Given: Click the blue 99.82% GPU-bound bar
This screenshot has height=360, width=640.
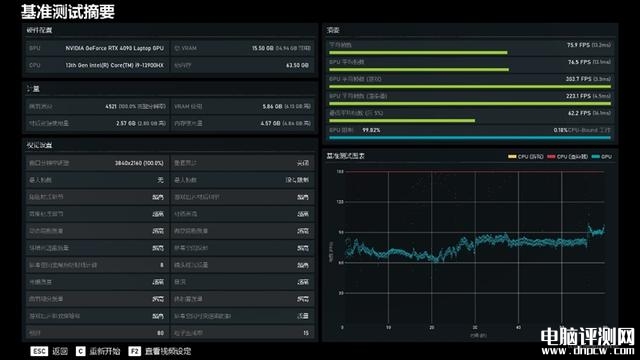Looking at the screenshot, I should pyautogui.click(x=470, y=138).
